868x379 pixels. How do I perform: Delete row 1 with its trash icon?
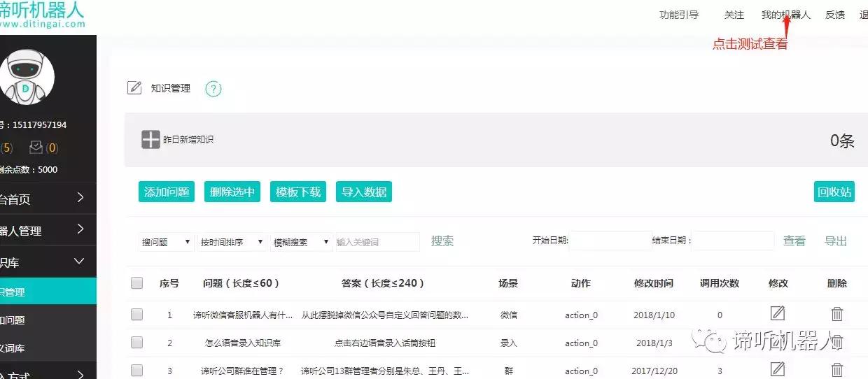tap(837, 314)
